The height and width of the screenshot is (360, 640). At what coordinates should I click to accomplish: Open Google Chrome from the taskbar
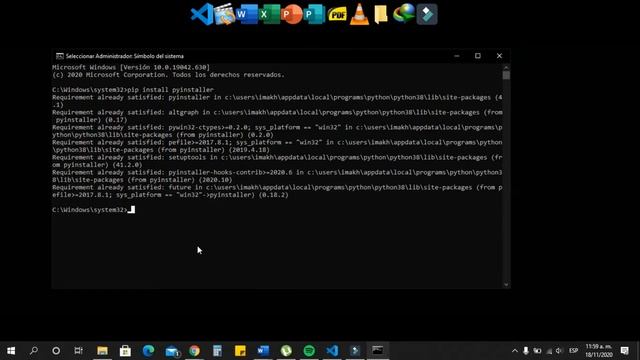(194, 351)
